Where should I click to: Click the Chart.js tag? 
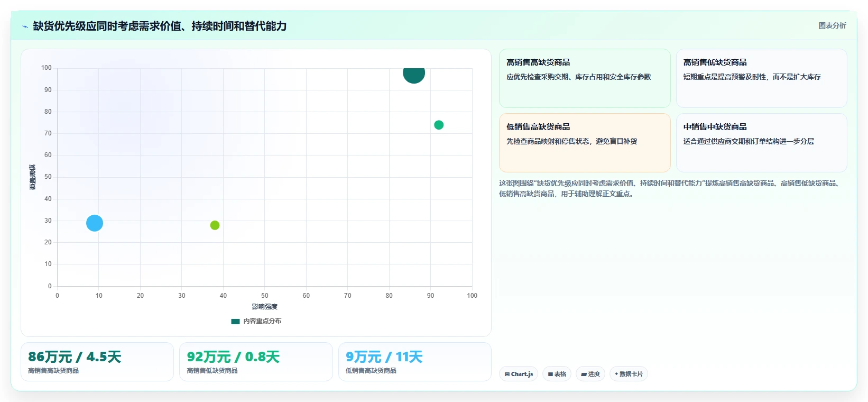(x=519, y=374)
